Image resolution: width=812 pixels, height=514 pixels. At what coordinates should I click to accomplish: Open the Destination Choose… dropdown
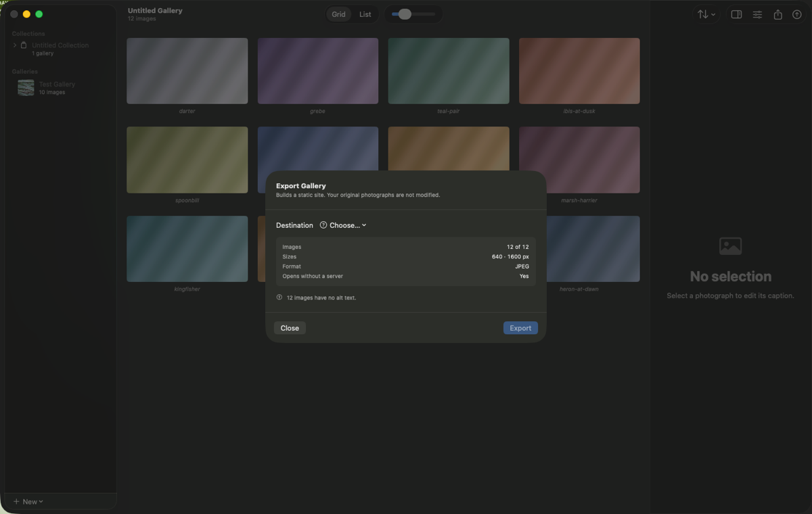click(348, 225)
